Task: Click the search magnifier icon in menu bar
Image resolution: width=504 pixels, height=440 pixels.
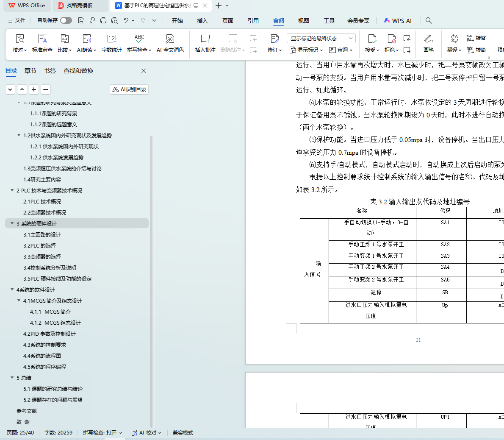Action: click(x=429, y=20)
